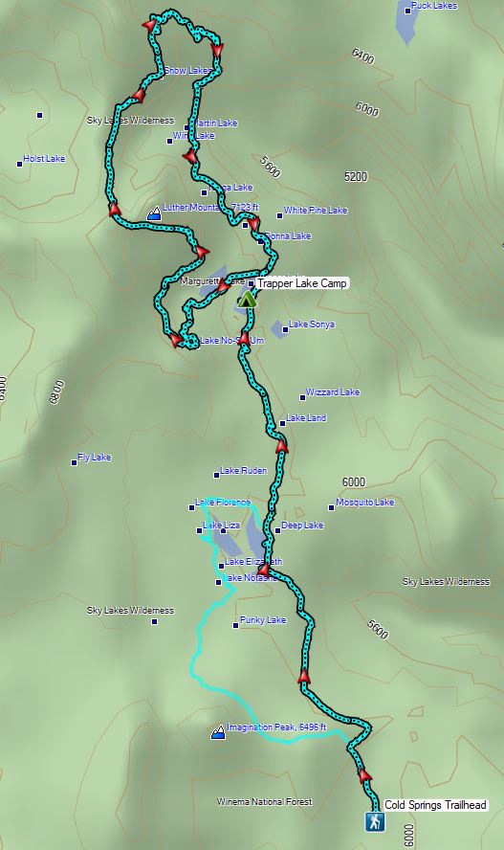Viewport: 504px width, 850px height.
Task: Select the Lake Florence waypoint marker
Action: [191, 507]
